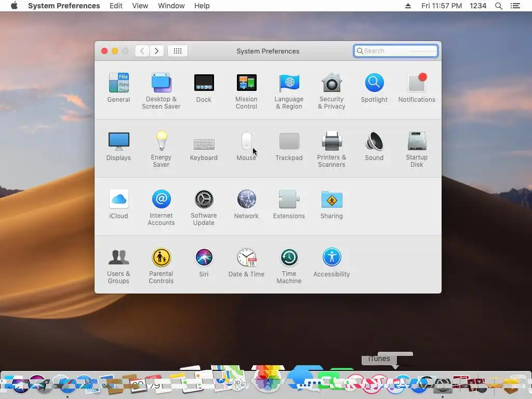Open the Edit menu

116,6
